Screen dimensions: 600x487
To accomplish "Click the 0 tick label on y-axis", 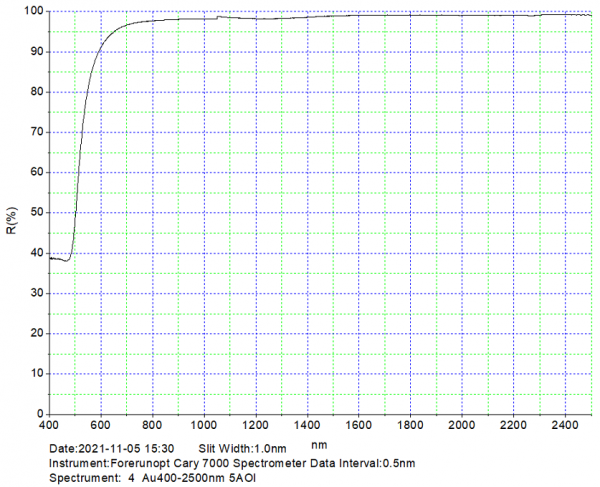I will coord(38,413).
